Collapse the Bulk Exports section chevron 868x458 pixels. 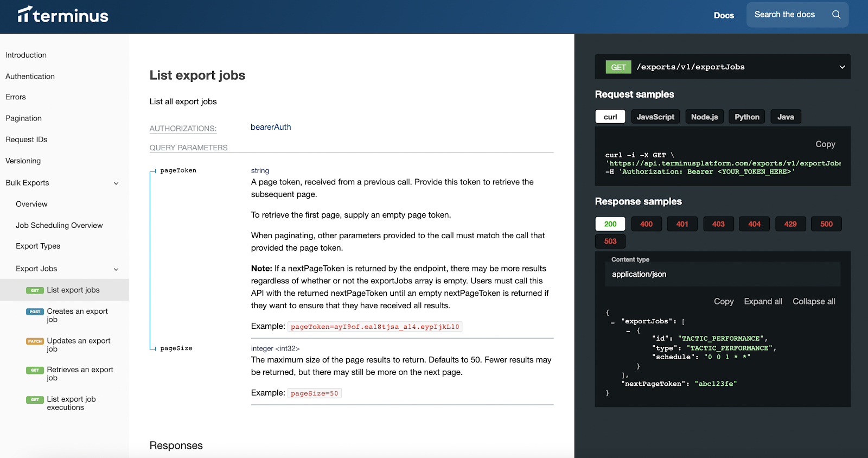[116, 183]
